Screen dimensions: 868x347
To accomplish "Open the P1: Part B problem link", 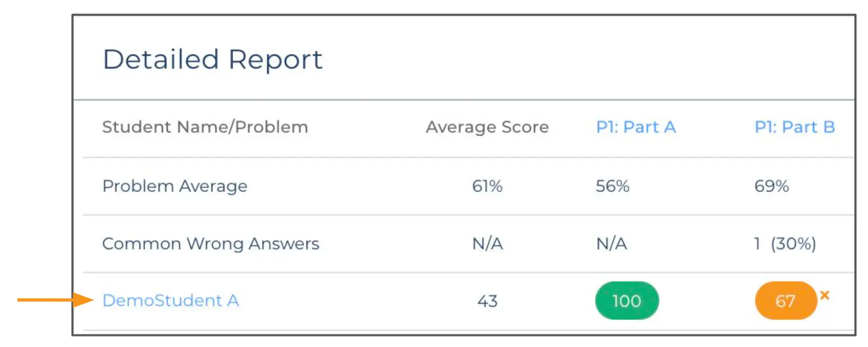I will (794, 127).
